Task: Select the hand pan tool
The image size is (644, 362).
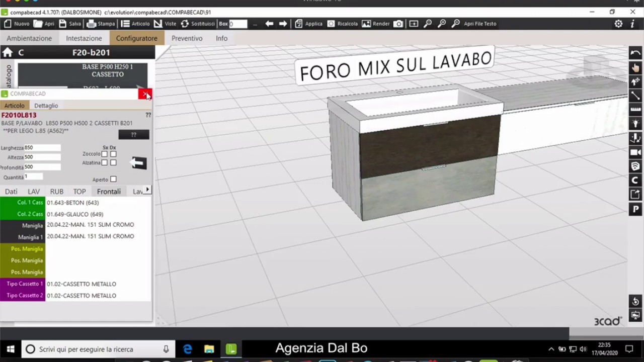Action: (x=635, y=67)
